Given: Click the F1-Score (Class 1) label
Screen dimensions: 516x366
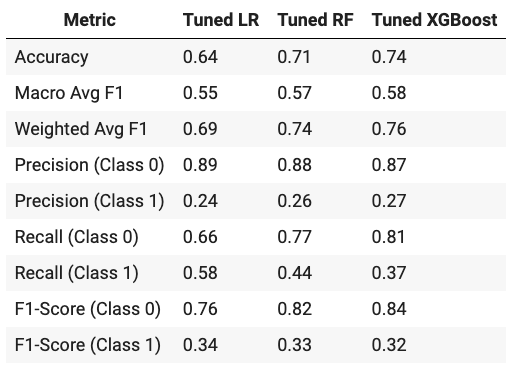Looking at the screenshot, I should click(x=88, y=345).
